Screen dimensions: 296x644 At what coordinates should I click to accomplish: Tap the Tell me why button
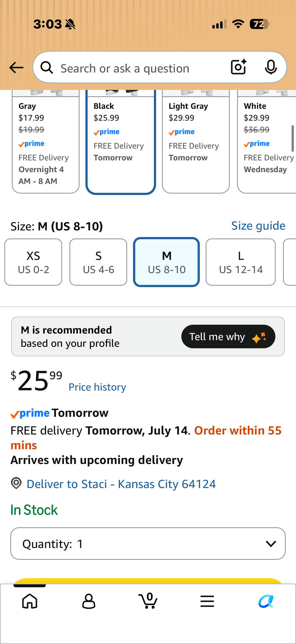pyautogui.click(x=228, y=336)
